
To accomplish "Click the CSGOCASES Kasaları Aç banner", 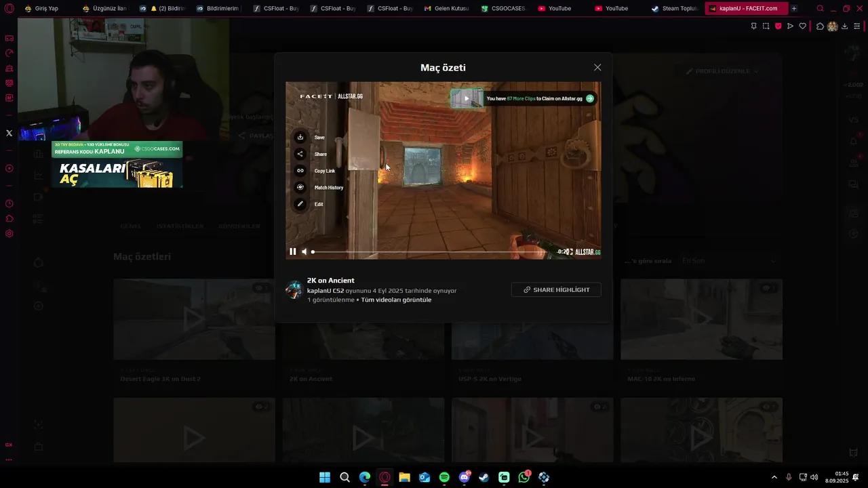I will tap(117, 164).
